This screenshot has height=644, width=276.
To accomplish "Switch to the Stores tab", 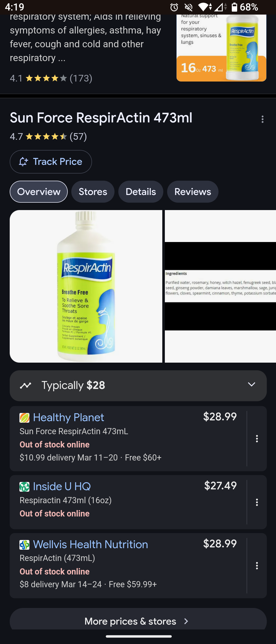I will tap(93, 192).
